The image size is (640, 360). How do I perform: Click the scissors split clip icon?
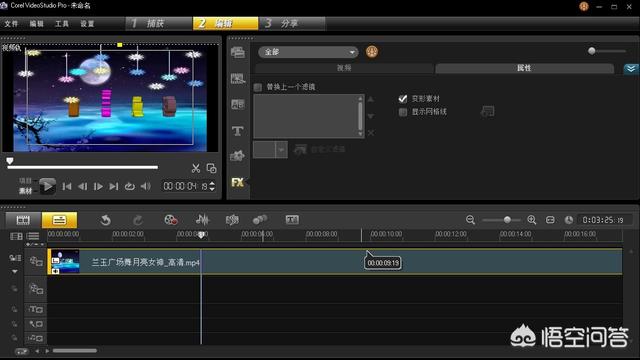(196, 168)
